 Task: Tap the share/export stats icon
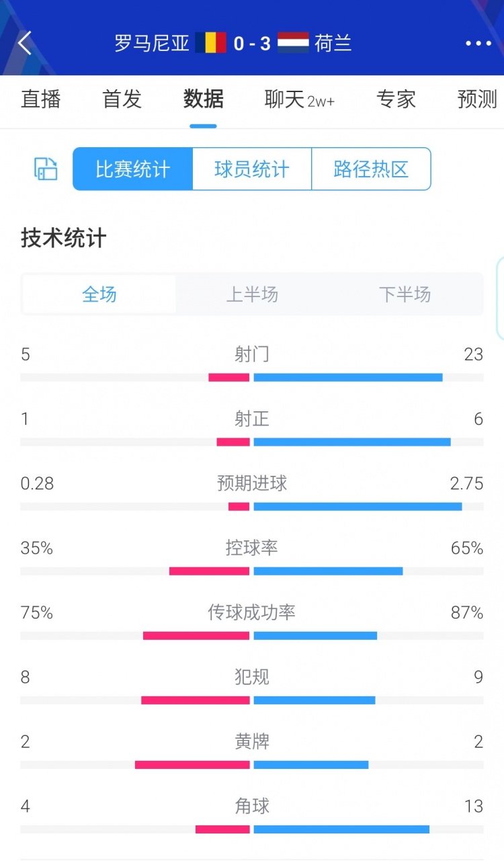[x=46, y=169]
